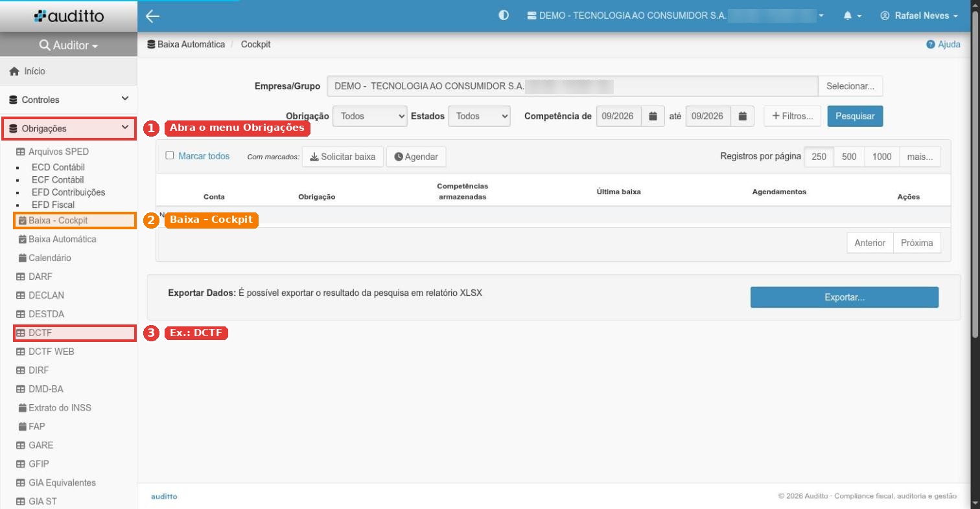The width and height of the screenshot is (980, 509).
Task: Set 500 records per page
Action: (x=849, y=157)
